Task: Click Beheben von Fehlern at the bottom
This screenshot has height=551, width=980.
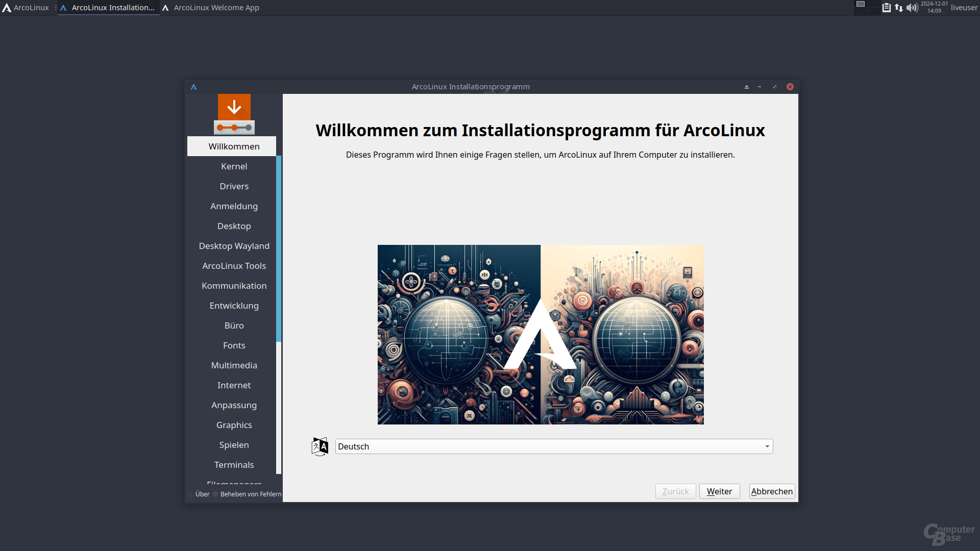Action: pyautogui.click(x=251, y=494)
